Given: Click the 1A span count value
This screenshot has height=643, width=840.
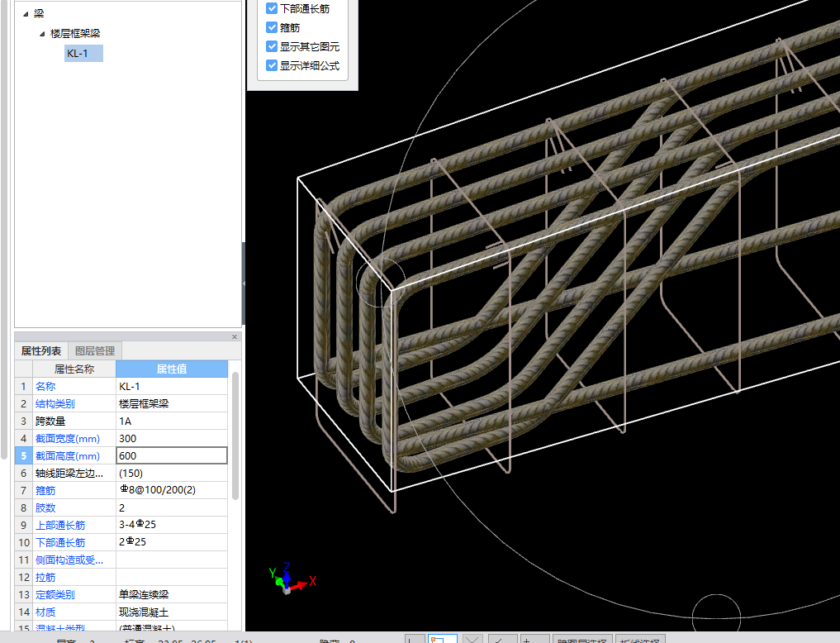Looking at the screenshot, I should [172, 422].
